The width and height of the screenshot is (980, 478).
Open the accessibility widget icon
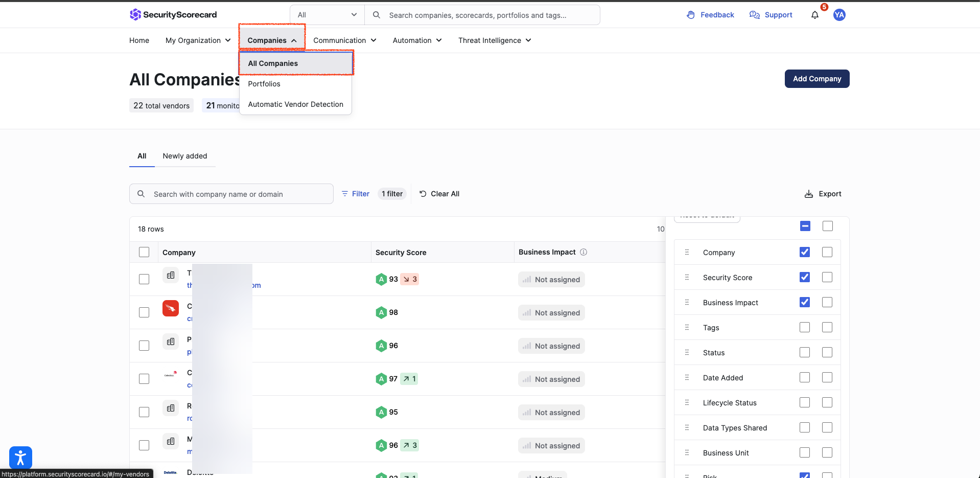pos(20,458)
